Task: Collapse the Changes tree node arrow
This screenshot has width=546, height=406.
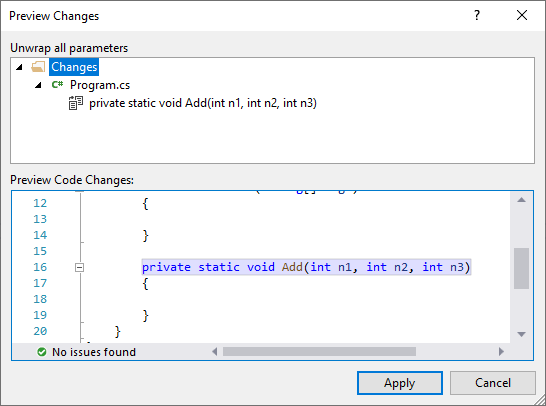Action: tap(20, 67)
